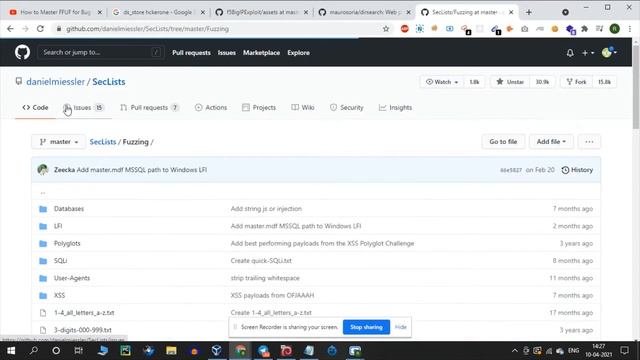
Task: Open the User-Agents folder
Action: [72, 278]
